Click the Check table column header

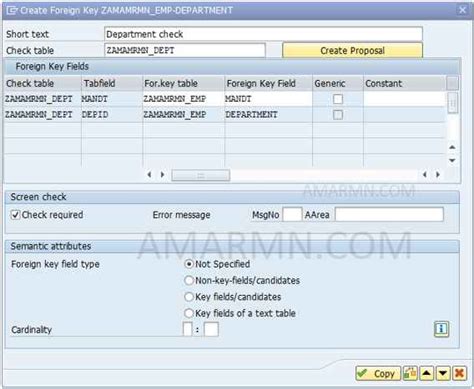(42, 83)
